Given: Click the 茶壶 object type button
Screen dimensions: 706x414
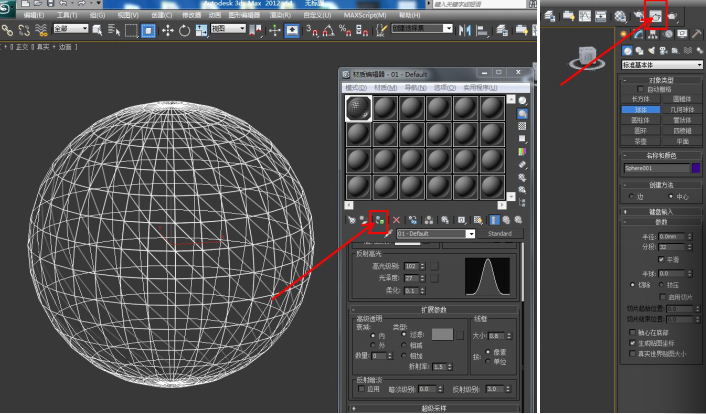Looking at the screenshot, I should (641, 141).
